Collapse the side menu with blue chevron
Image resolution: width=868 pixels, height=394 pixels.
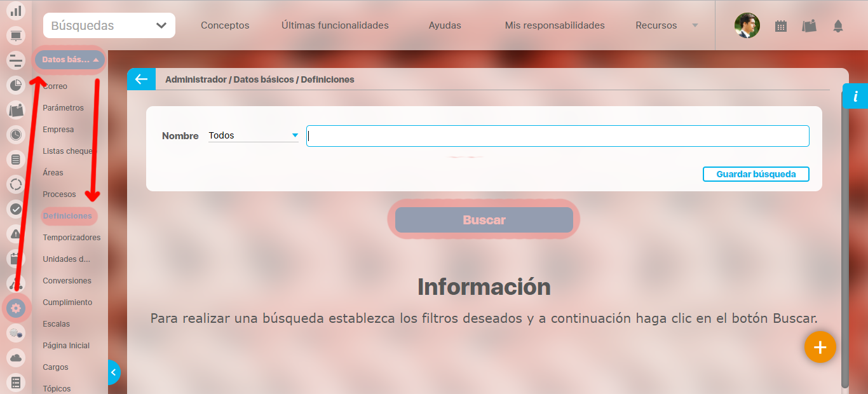point(113,372)
